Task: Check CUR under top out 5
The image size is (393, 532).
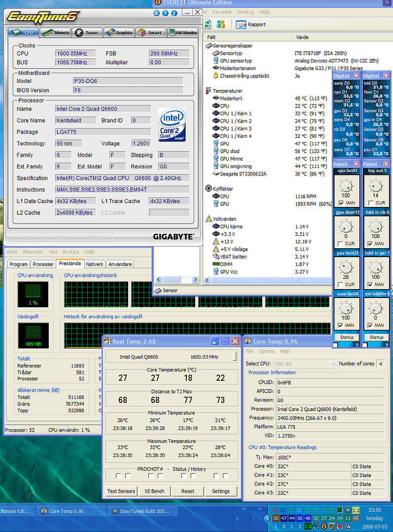Action: tap(371, 203)
